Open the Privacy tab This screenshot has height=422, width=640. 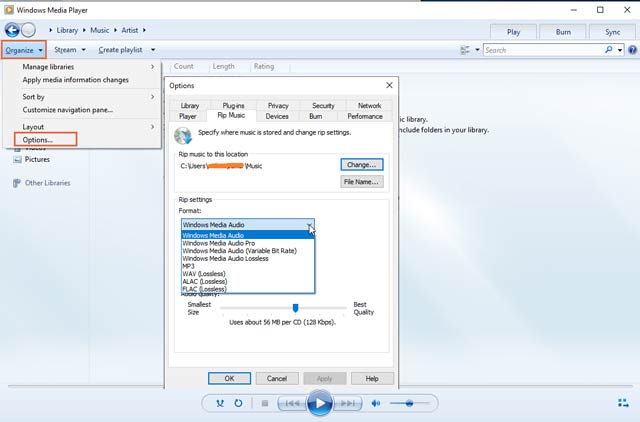pos(278,105)
